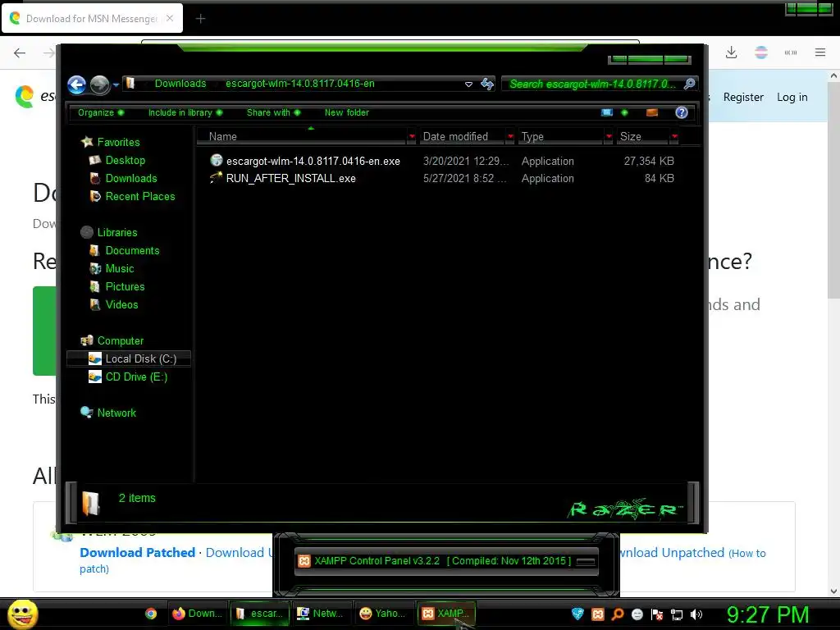Sort by Date modified column
The image size is (840, 630).
click(455, 137)
